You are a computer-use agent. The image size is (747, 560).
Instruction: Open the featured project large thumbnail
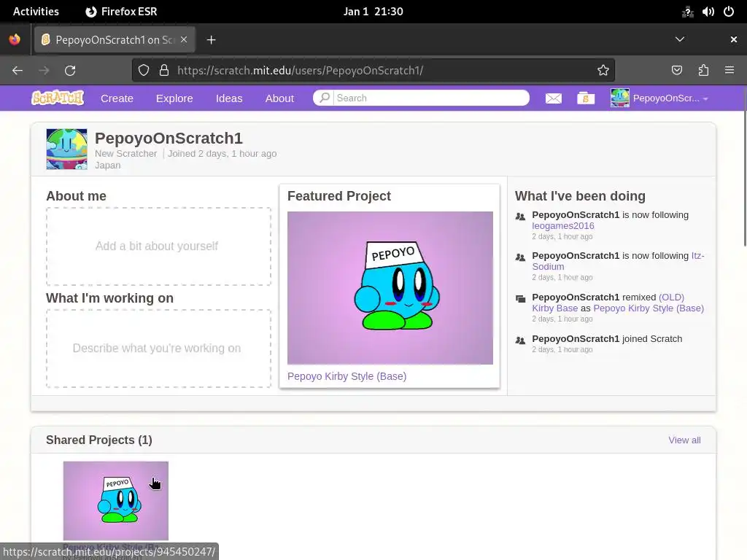point(390,287)
